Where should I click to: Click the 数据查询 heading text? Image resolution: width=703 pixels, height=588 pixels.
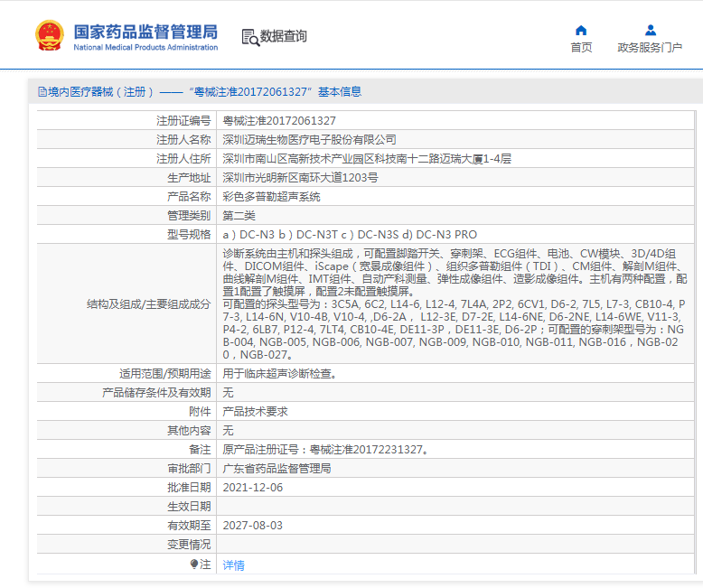click(x=284, y=36)
